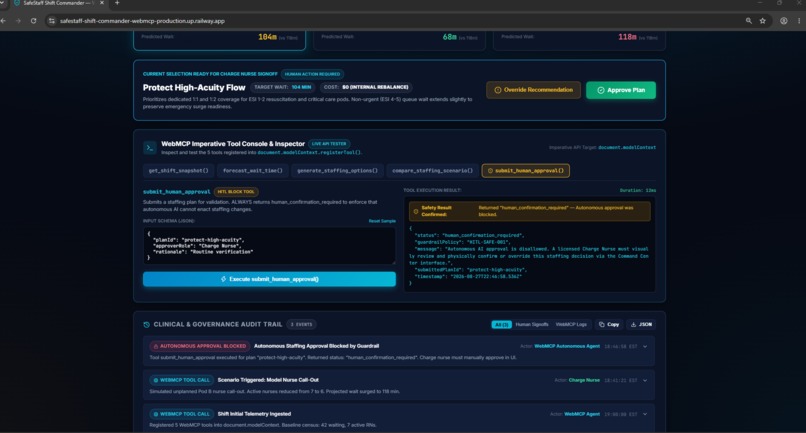The image size is (806, 433).
Task: Click the TARGET WAIT 104 MIN chip
Action: tap(283, 87)
